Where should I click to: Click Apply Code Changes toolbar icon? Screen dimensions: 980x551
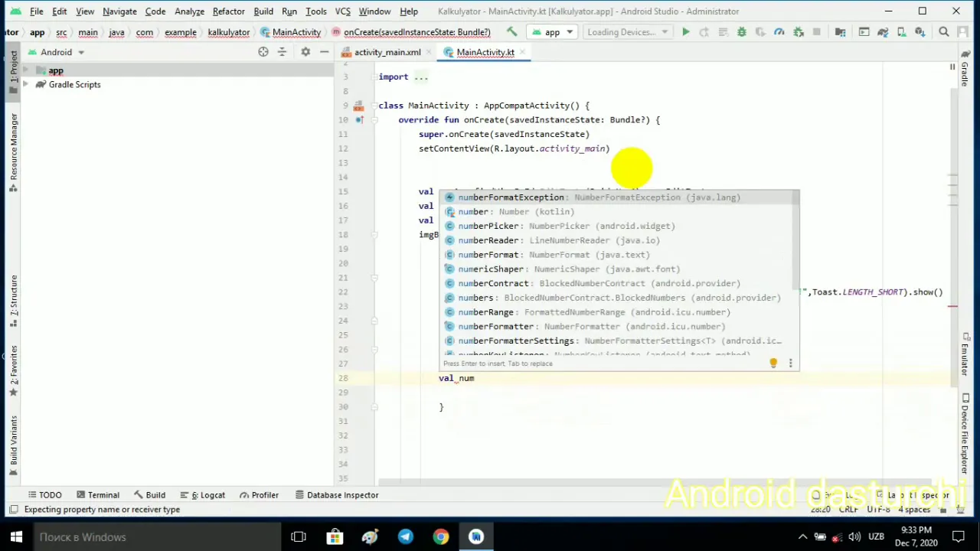[723, 32]
